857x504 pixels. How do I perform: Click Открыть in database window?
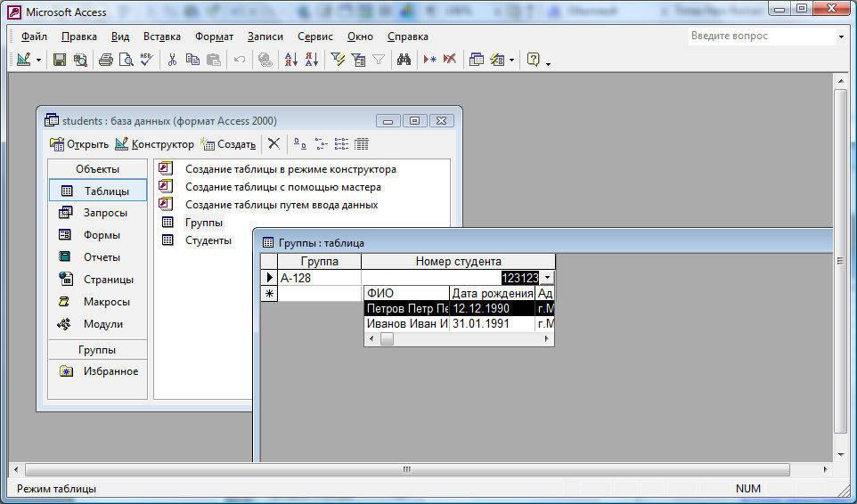pyautogui.click(x=79, y=144)
